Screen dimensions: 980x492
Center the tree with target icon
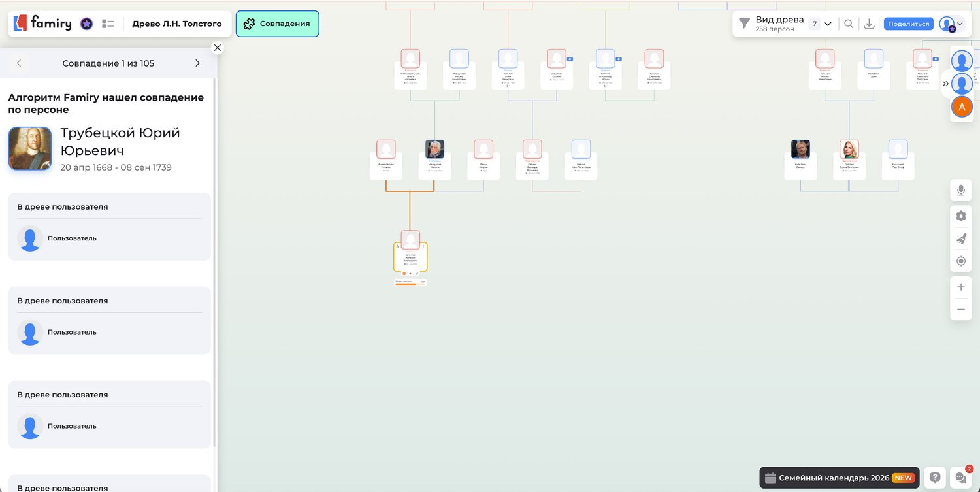click(960, 261)
